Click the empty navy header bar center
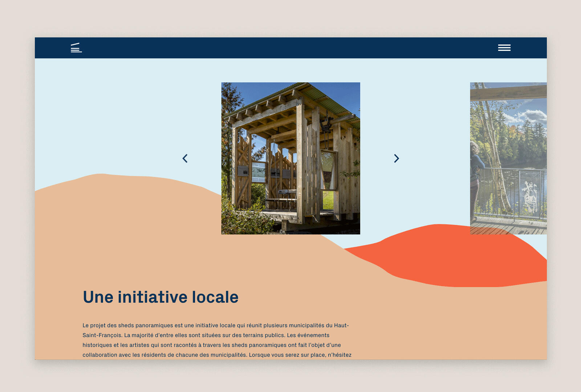 (290, 48)
